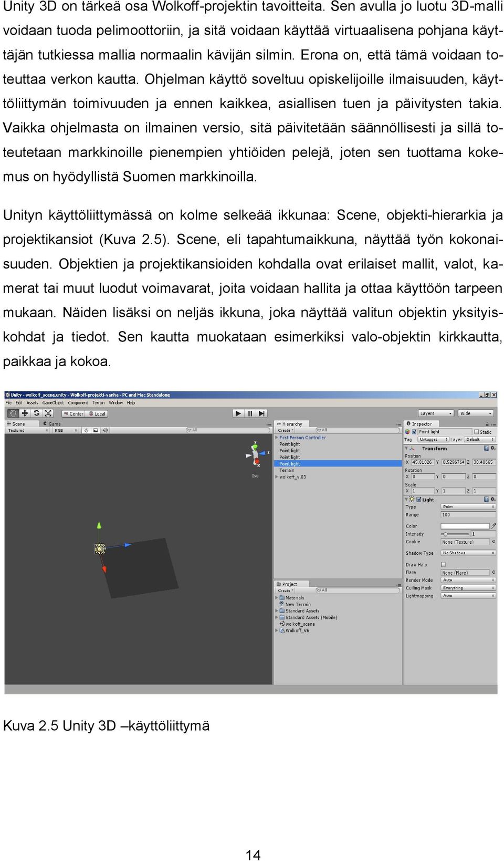Select the highlighted Point light row
This screenshot has height=861, width=504.
pos(338,464)
